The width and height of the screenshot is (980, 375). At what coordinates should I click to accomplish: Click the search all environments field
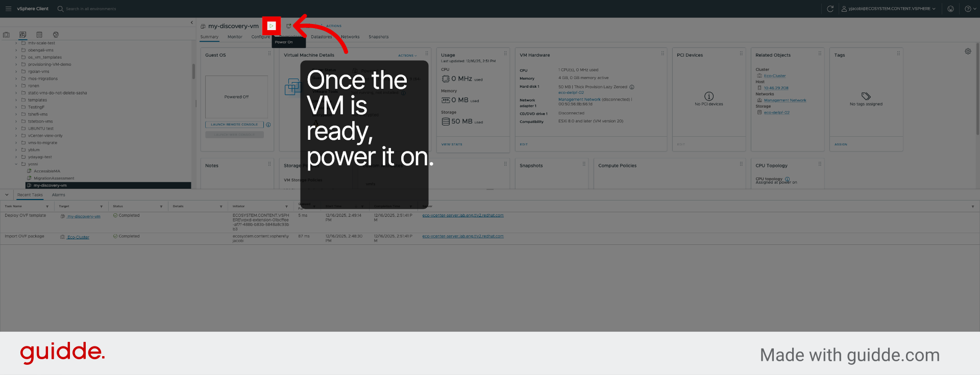point(91,9)
